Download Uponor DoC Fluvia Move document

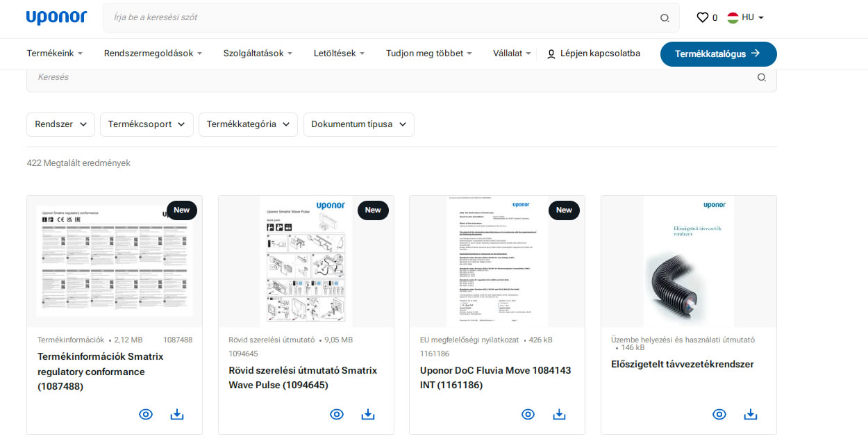(560, 415)
